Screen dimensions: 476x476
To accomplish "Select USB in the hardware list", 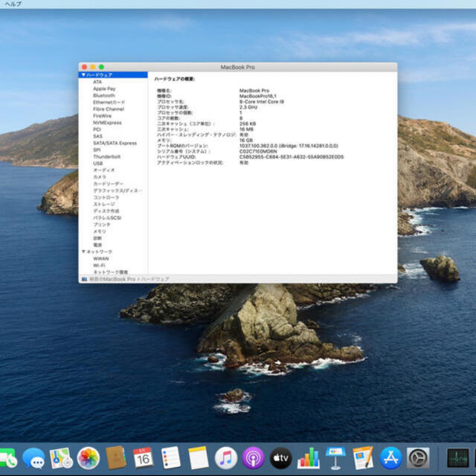I will (x=97, y=164).
